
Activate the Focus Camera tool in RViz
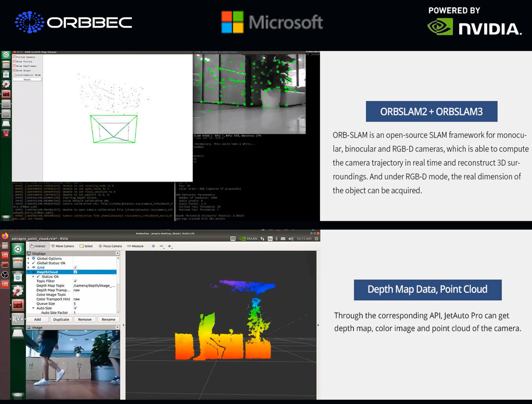click(x=110, y=246)
